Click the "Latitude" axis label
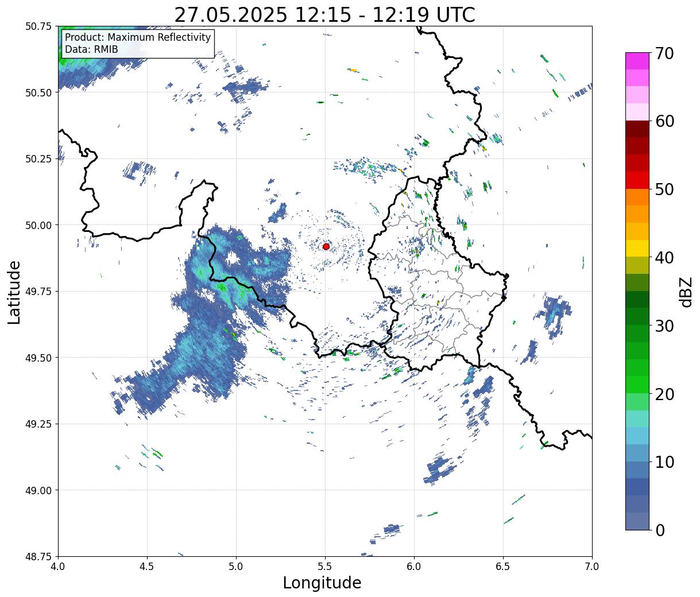 click(x=14, y=292)
